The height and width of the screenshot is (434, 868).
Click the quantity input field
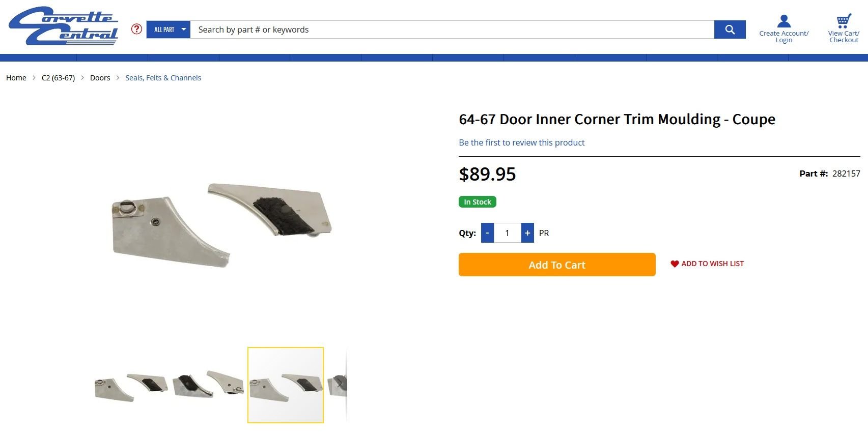507,233
